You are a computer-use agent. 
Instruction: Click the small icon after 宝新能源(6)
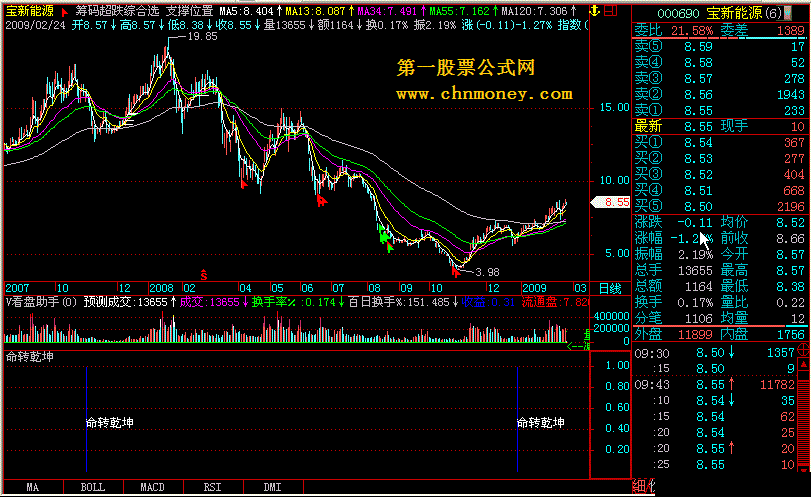pos(788,12)
